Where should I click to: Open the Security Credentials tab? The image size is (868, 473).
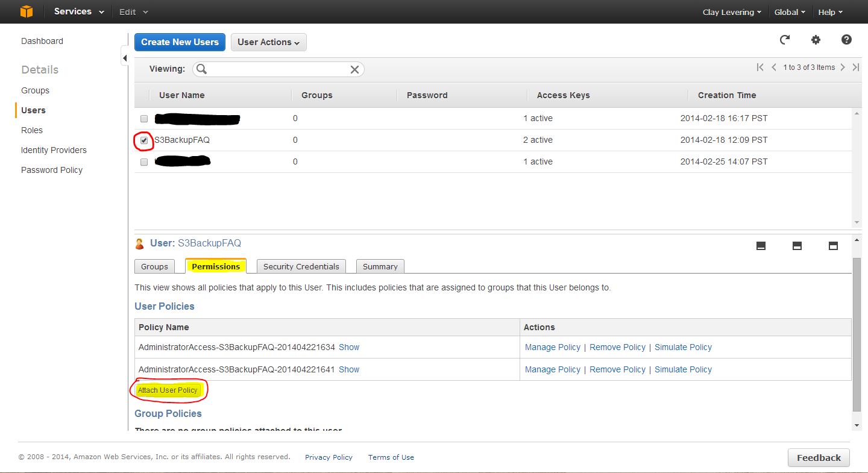[301, 266]
